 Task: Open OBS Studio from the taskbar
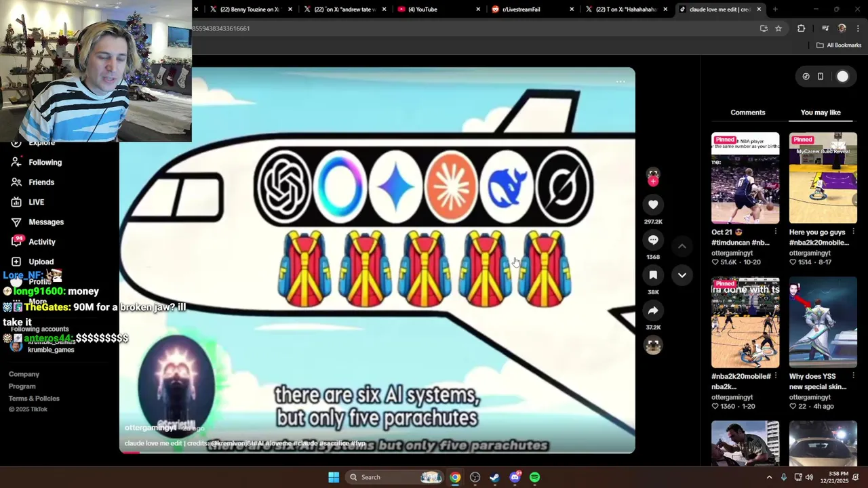(475, 477)
